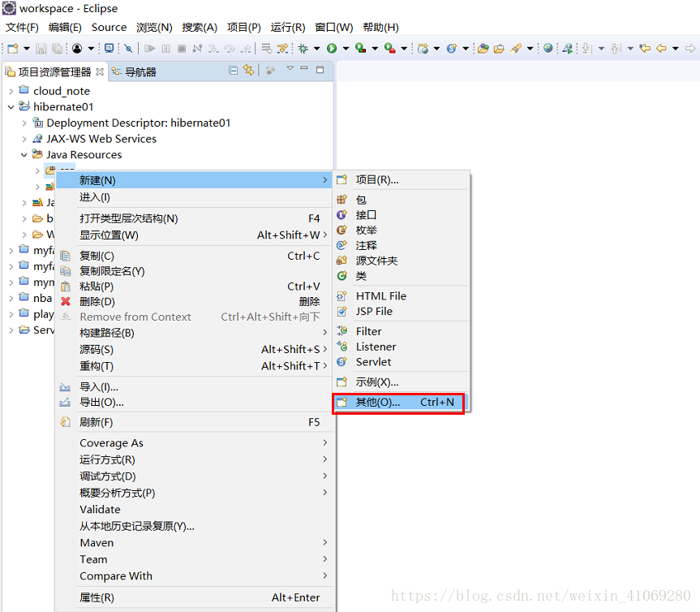Open the Compare With submenu
The image size is (700, 612).
pos(195,576)
